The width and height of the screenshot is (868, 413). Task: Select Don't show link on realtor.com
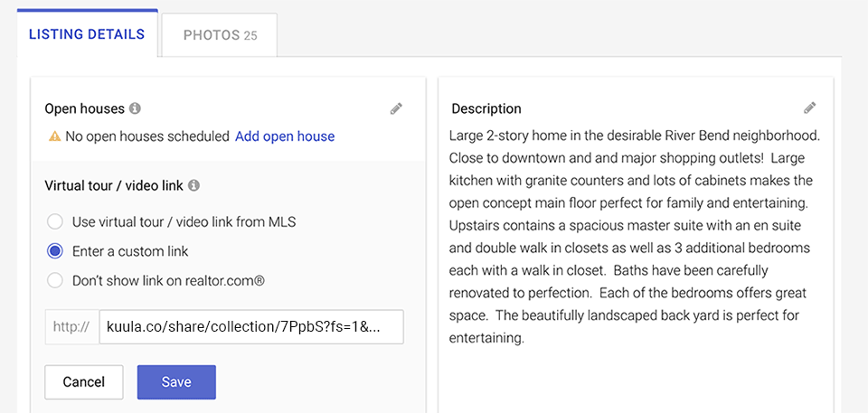point(55,281)
